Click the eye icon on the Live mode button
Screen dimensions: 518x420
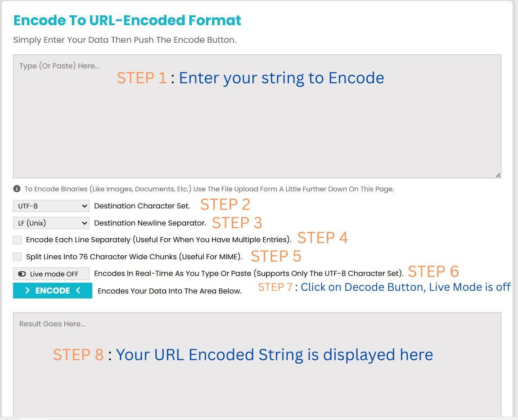pos(23,274)
